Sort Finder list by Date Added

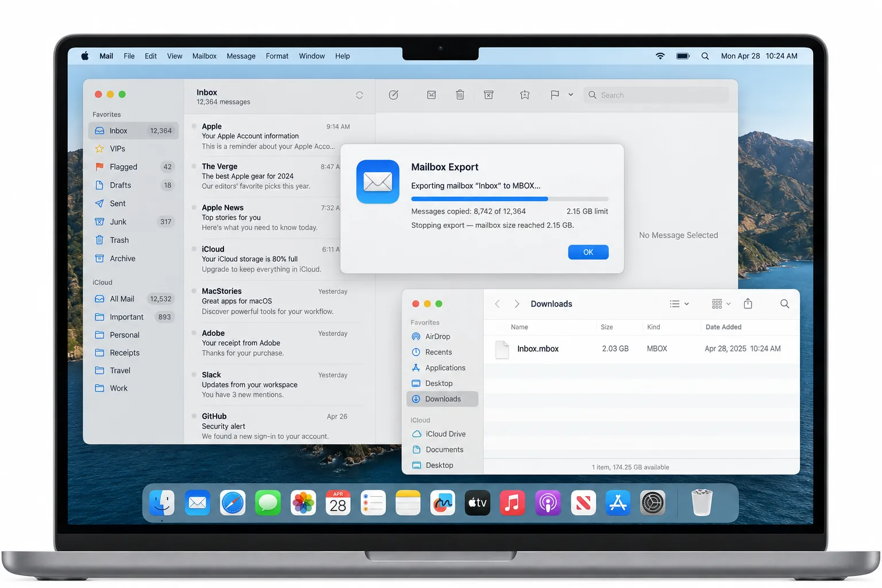[724, 327]
